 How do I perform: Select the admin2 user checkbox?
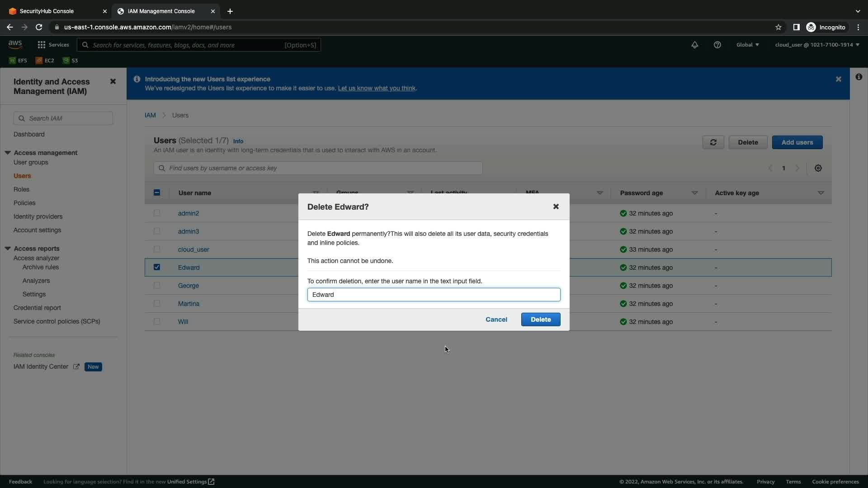pyautogui.click(x=157, y=213)
